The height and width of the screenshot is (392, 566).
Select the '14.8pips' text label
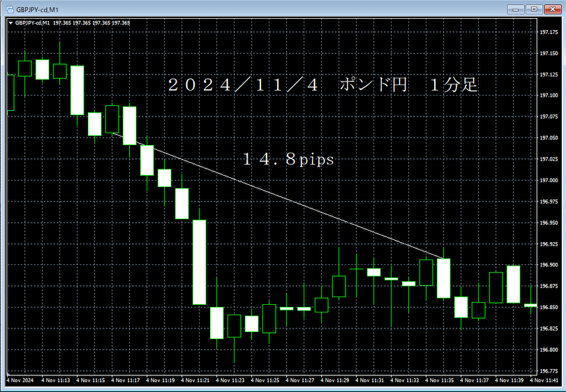(x=288, y=159)
